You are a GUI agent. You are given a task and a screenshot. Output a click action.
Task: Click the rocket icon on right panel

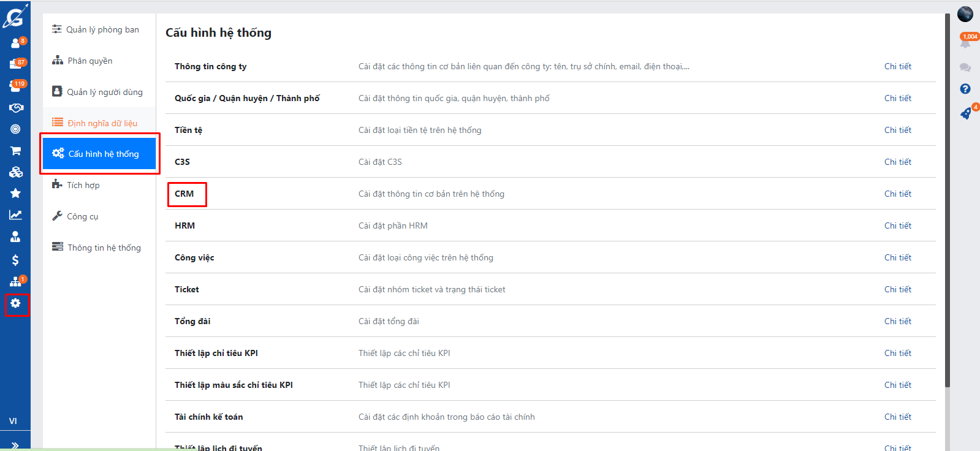(x=965, y=113)
